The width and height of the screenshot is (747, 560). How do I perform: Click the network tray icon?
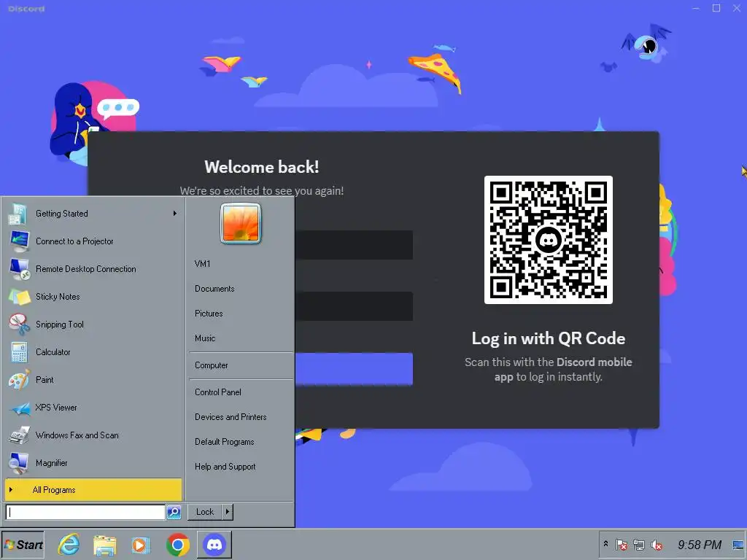point(639,545)
